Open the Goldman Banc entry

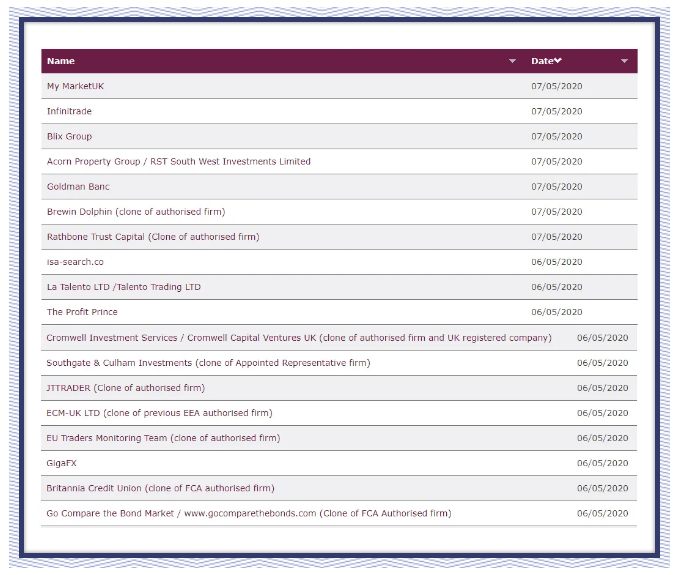click(x=78, y=186)
